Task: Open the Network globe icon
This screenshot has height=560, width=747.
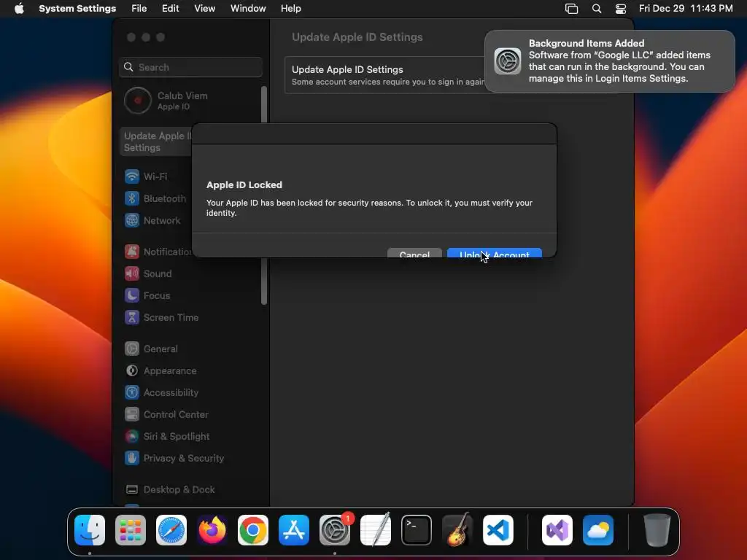Action: pos(132,220)
